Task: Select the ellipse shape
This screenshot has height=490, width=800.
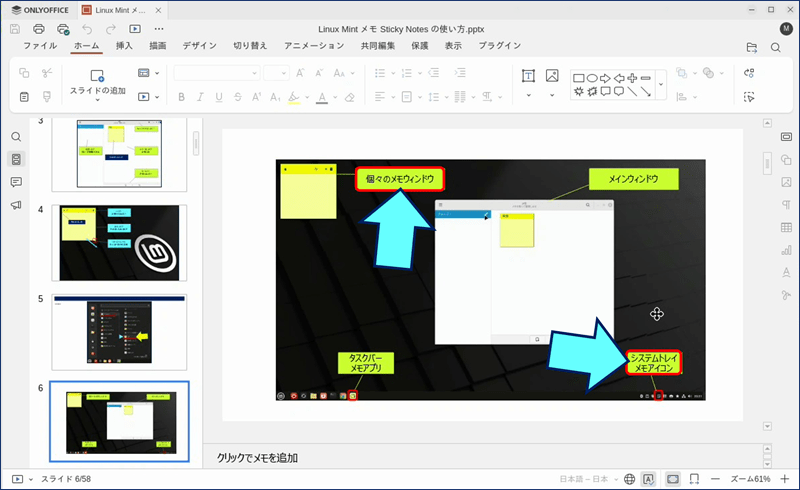Action: point(592,78)
